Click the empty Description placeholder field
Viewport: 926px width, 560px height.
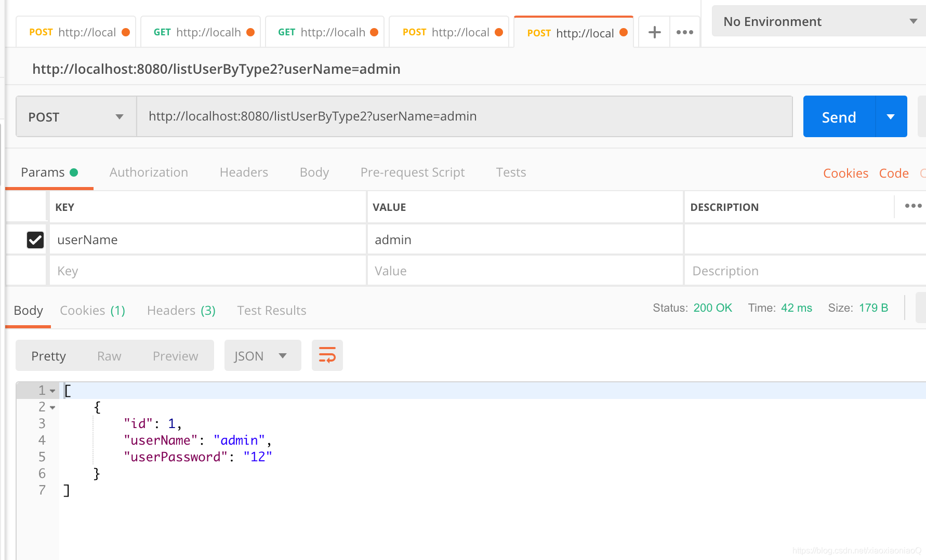tap(805, 271)
